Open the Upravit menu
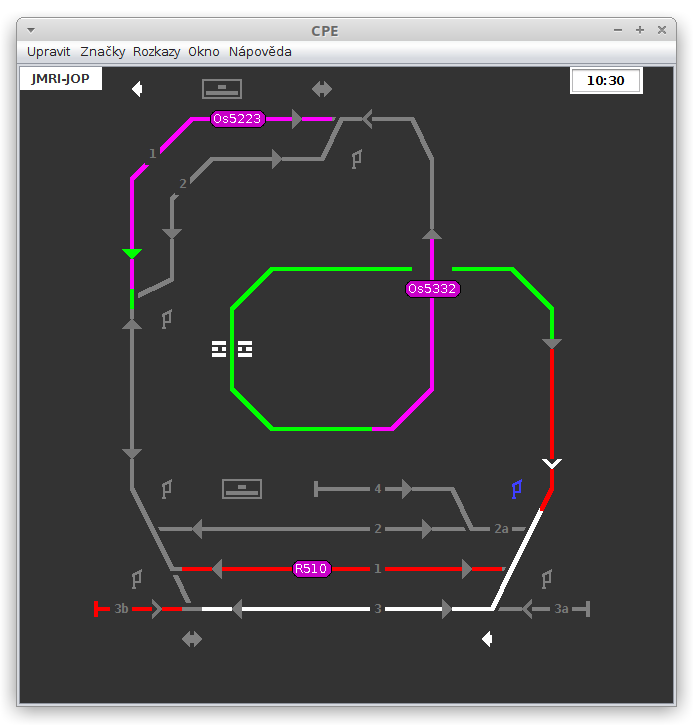The height and width of the screenshot is (725, 693). 49,51
